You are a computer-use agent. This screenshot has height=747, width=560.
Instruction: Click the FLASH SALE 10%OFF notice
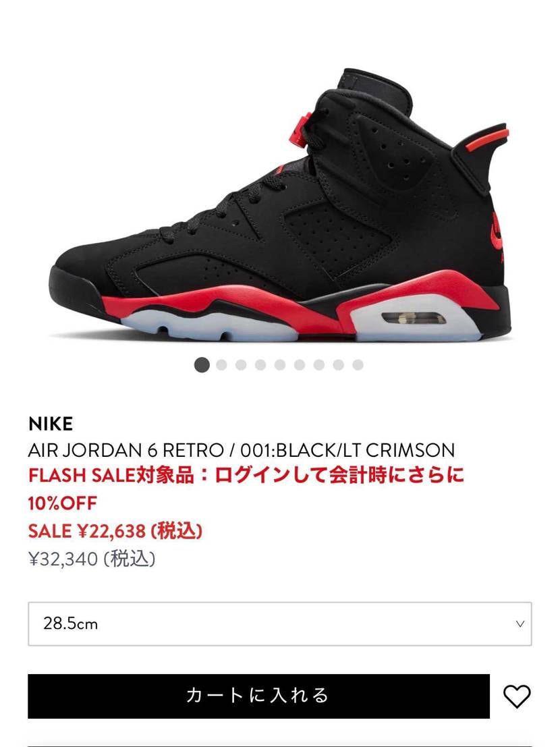pos(246,489)
